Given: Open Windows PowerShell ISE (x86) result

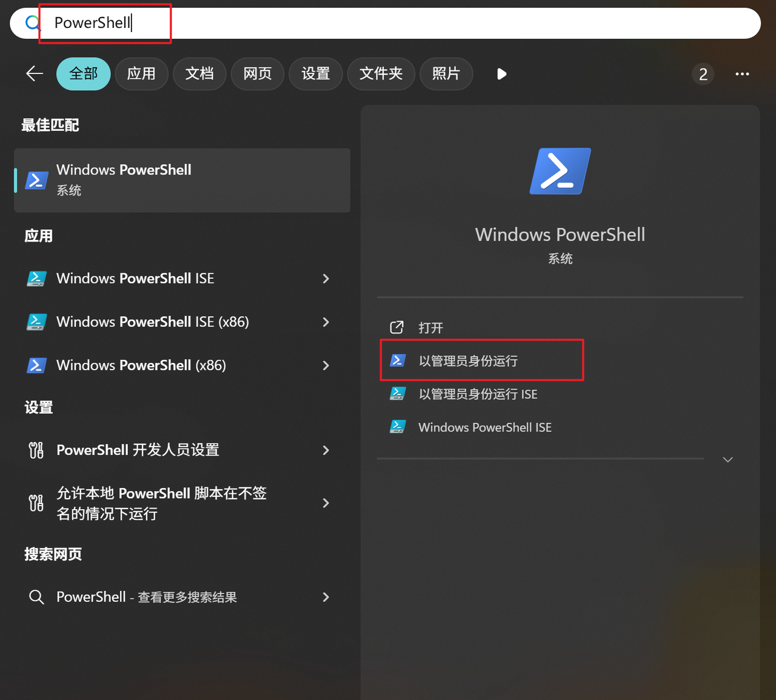Looking at the screenshot, I should click(182, 322).
